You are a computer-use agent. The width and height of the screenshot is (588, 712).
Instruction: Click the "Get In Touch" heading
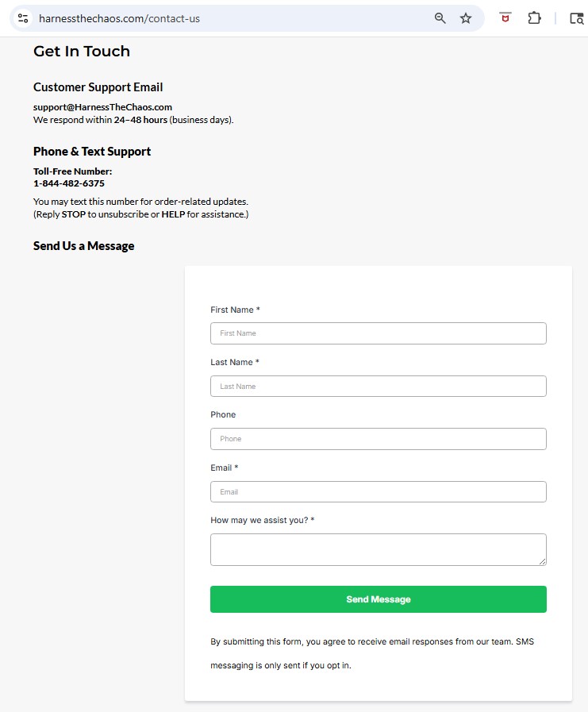pos(82,52)
